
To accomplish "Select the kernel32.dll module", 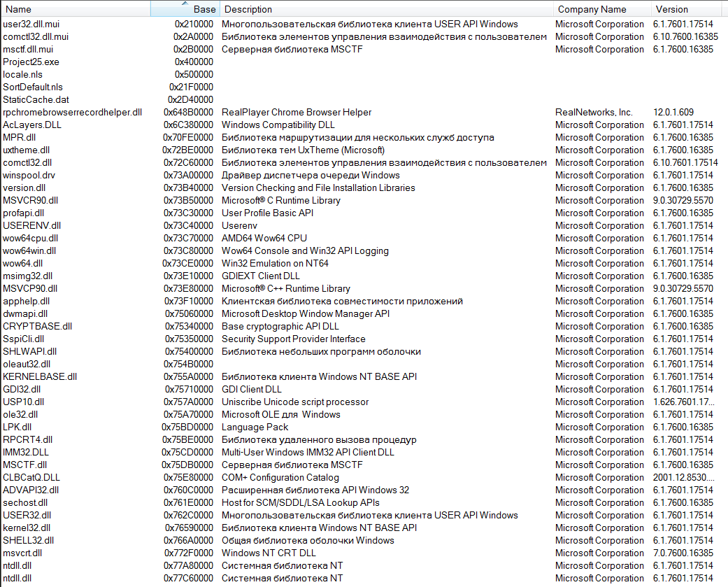I will pyautogui.click(x=364, y=528).
